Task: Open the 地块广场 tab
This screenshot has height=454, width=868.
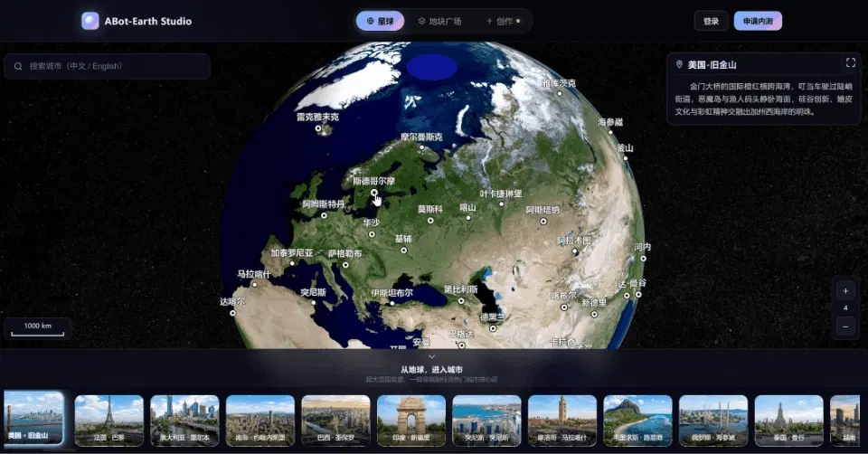Action: click(439, 21)
